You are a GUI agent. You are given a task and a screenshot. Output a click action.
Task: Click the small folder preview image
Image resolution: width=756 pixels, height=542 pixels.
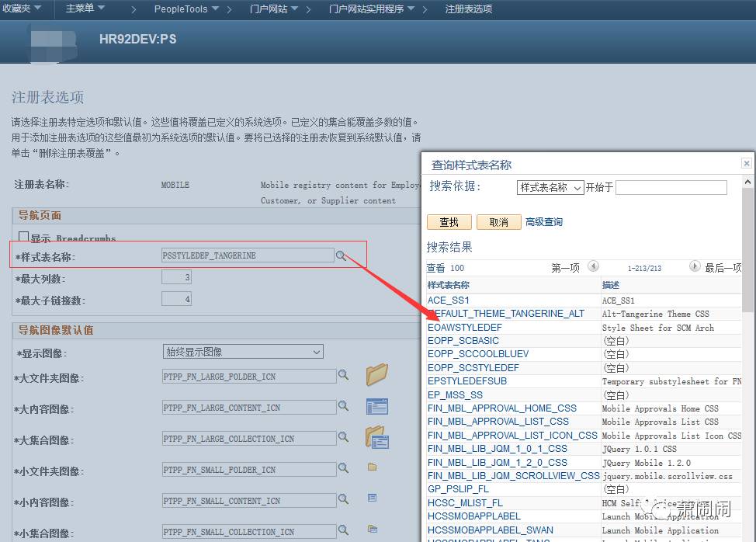[x=373, y=467]
